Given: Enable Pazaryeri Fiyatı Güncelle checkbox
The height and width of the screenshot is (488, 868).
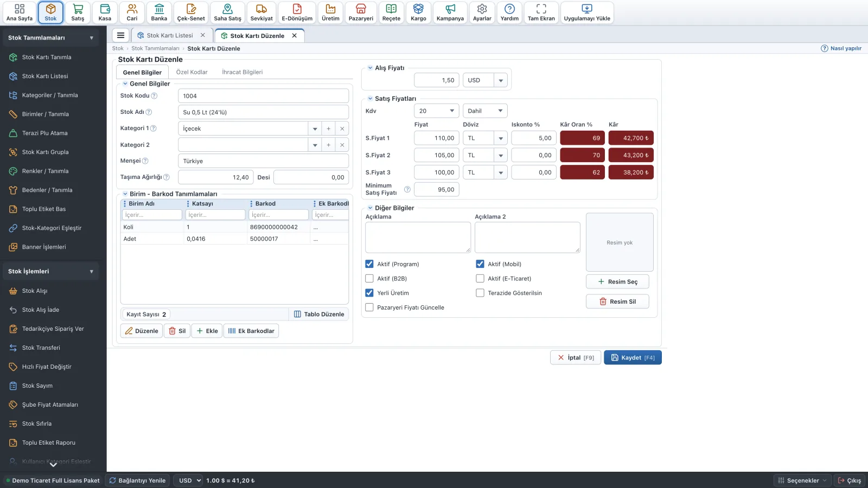Looking at the screenshot, I should pyautogui.click(x=369, y=307).
